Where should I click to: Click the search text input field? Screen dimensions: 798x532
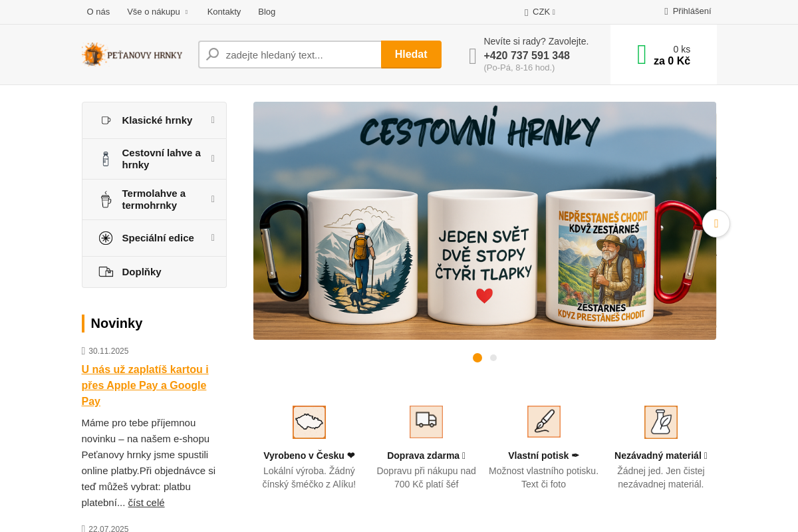click(x=299, y=55)
